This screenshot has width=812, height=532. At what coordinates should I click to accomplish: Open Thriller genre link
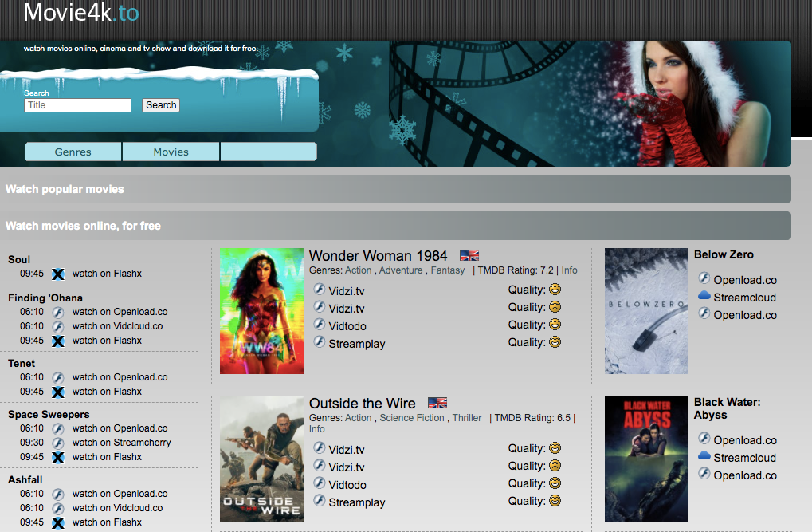coord(467,417)
